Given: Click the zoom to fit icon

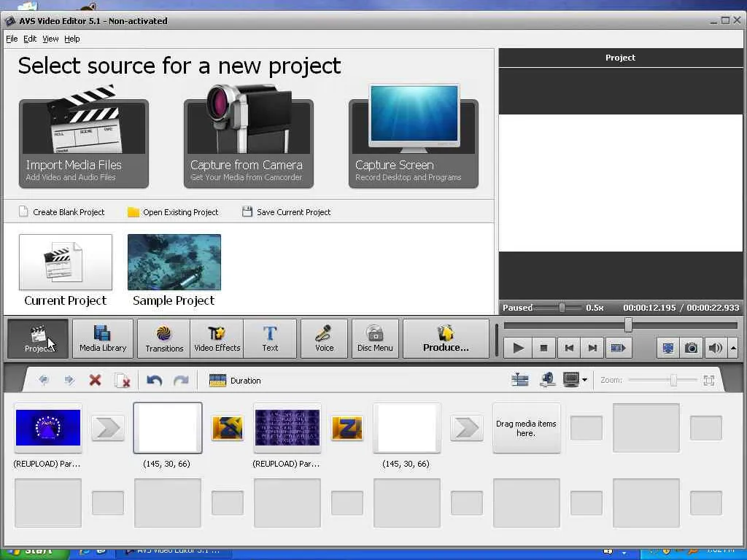Looking at the screenshot, I should click(709, 380).
